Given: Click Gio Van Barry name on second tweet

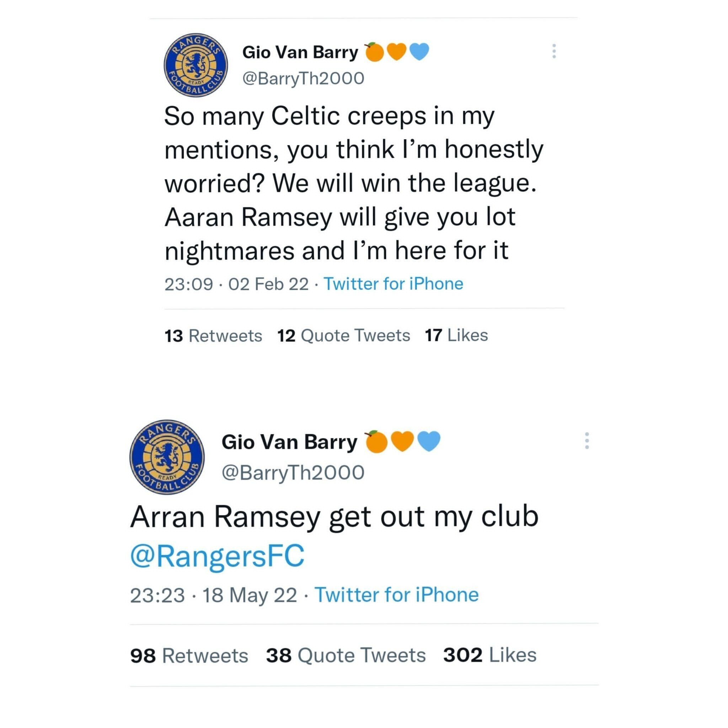Looking at the screenshot, I should [289, 442].
